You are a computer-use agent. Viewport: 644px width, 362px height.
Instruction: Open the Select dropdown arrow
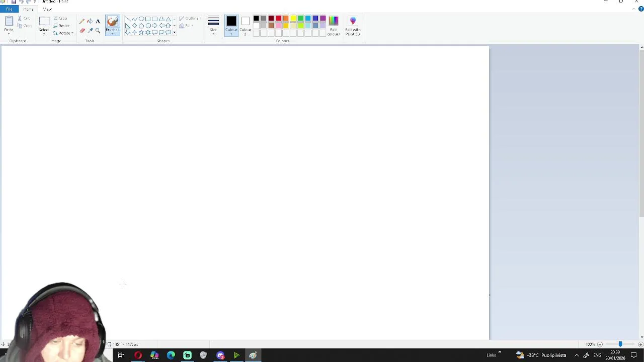click(x=44, y=33)
